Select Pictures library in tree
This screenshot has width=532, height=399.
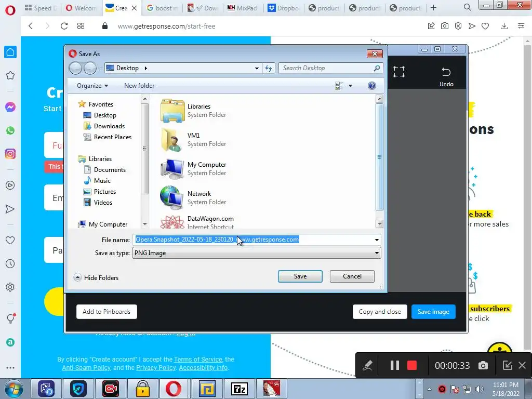[100, 192]
